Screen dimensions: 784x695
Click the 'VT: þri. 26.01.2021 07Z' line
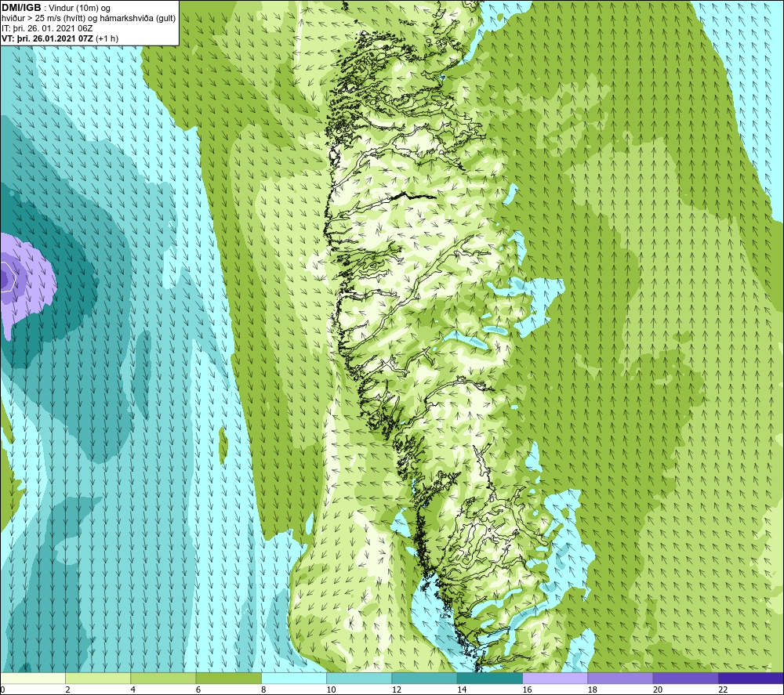pyautogui.click(x=47, y=38)
